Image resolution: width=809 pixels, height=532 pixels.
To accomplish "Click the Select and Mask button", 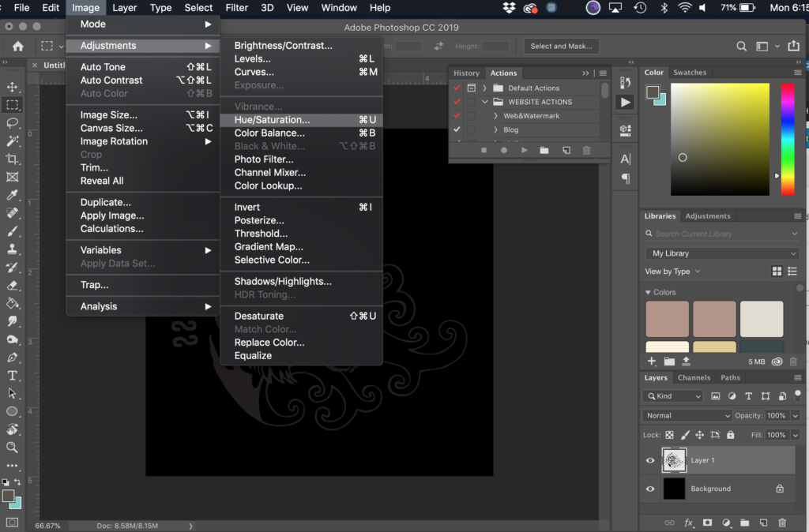I will tap(561, 46).
